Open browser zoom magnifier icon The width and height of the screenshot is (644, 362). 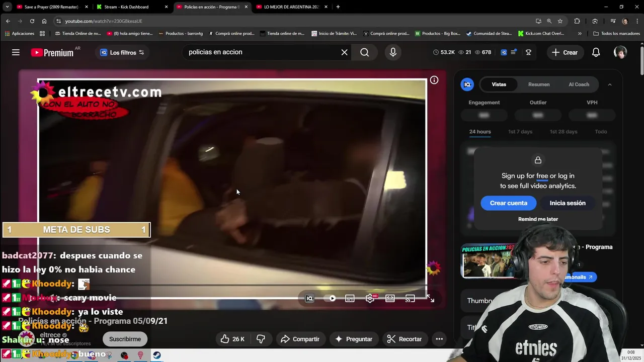click(549, 21)
